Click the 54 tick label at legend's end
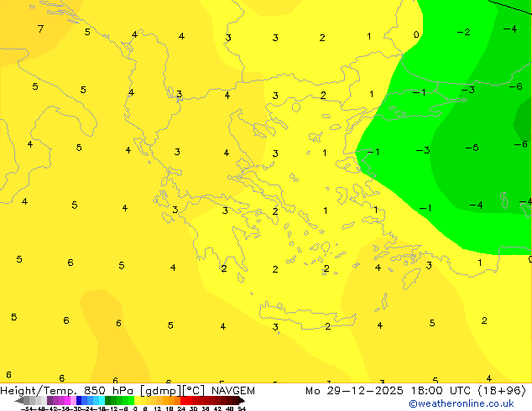The width and height of the screenshot is (532, 411). click(242, 408)
